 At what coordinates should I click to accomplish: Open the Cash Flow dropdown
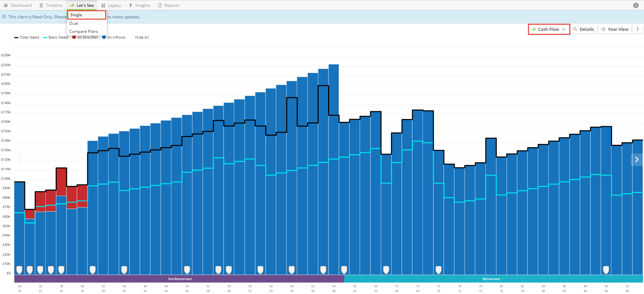(x=549, y=29)
